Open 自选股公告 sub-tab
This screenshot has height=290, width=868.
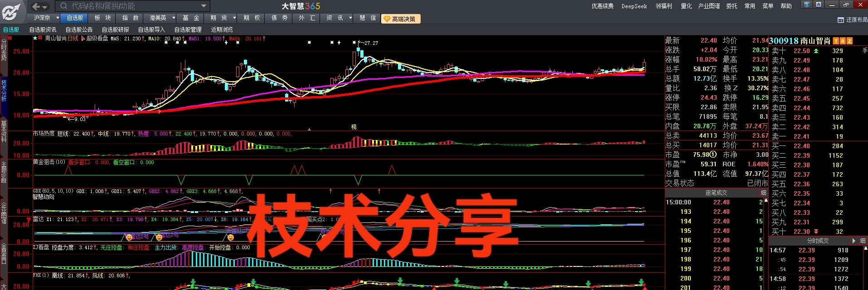click(x=79, y=29)
